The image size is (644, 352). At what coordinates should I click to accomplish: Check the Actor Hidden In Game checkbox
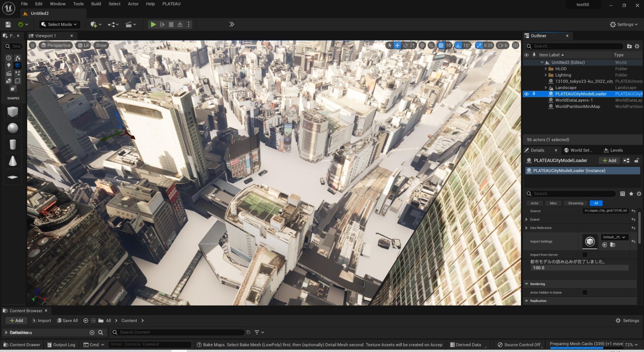(585, 292)
